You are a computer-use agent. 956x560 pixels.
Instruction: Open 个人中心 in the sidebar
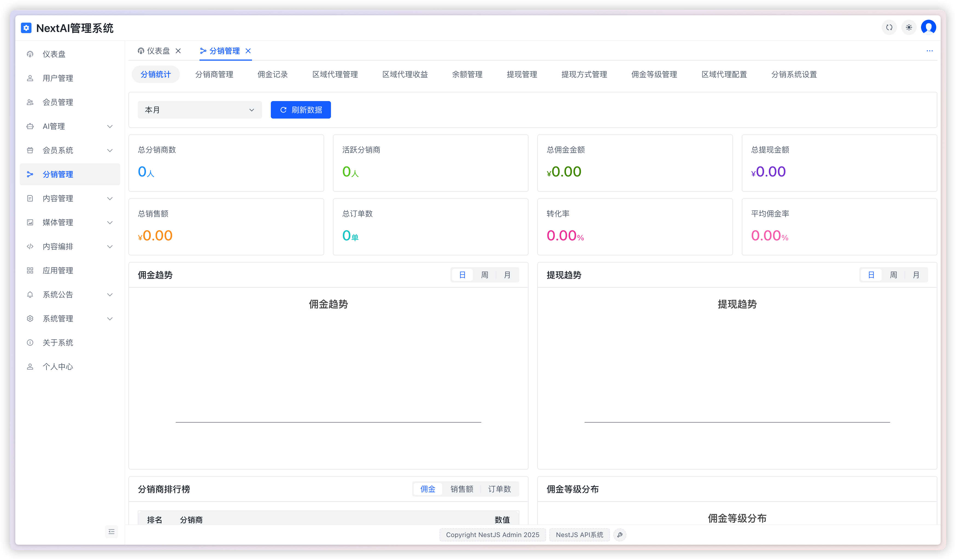[70, 367]
